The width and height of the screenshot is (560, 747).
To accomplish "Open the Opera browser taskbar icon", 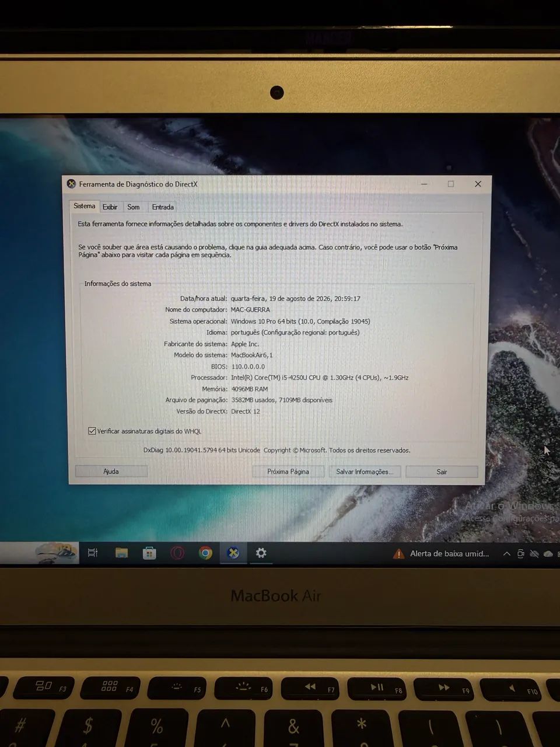I will click(177, 553).
